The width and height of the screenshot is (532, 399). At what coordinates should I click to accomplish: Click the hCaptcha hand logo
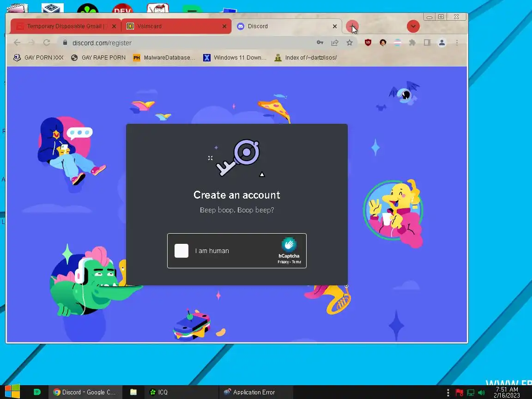click(289, 244)
